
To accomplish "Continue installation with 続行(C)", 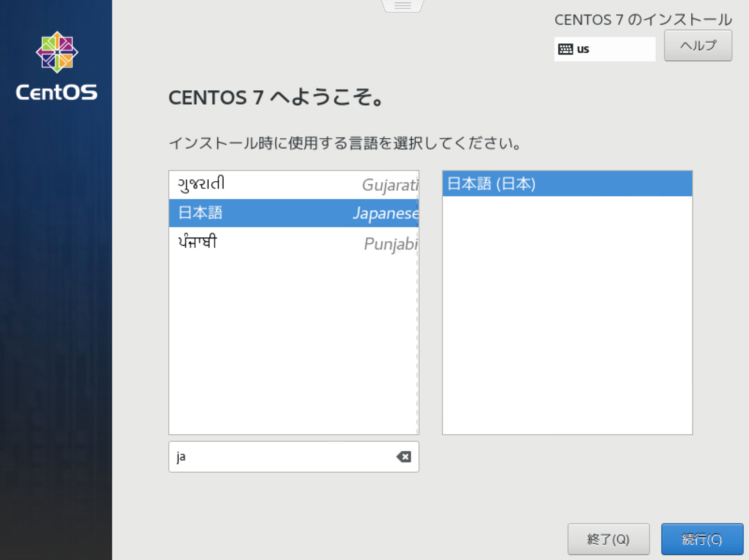I will point(702,539).
